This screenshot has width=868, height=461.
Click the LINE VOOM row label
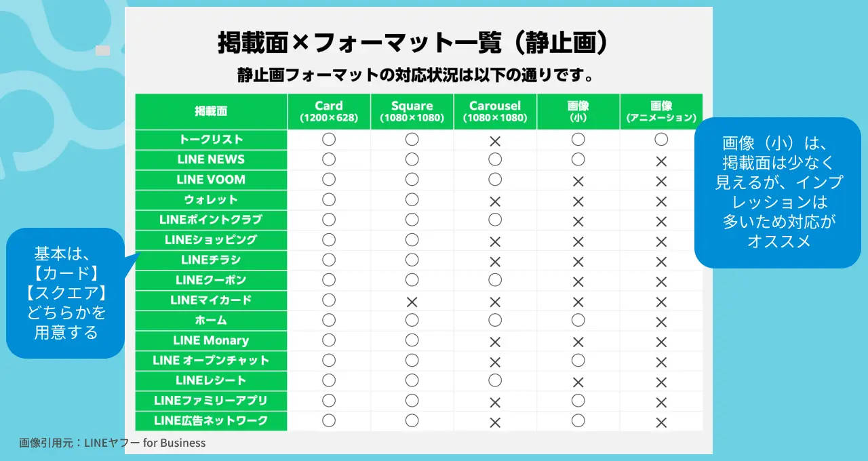tap(211, 180)
